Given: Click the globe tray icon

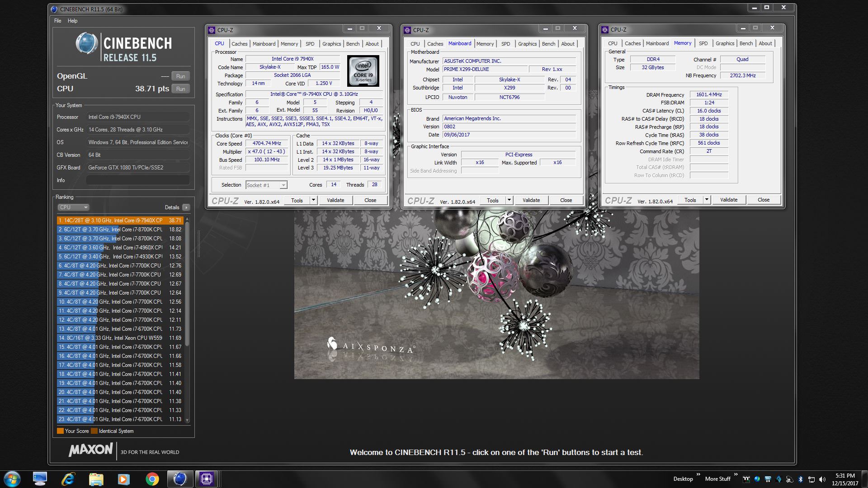Looking at the screenshot, I should 757,479.
